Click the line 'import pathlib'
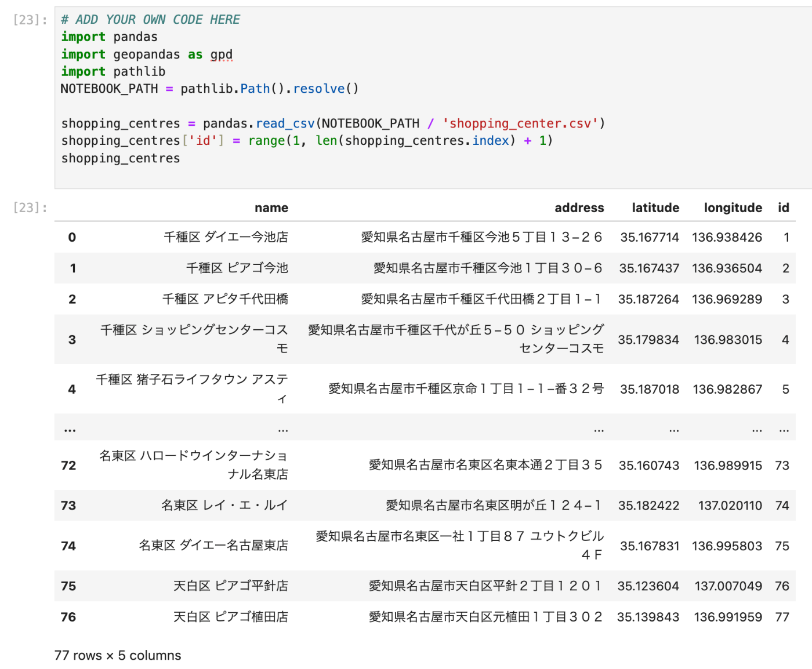This screenshot has height=669, width=812. 113,71
